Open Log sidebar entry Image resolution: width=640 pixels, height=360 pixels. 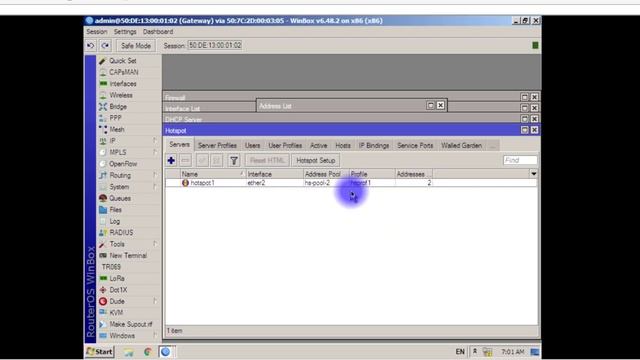click(x=115, y=221)
